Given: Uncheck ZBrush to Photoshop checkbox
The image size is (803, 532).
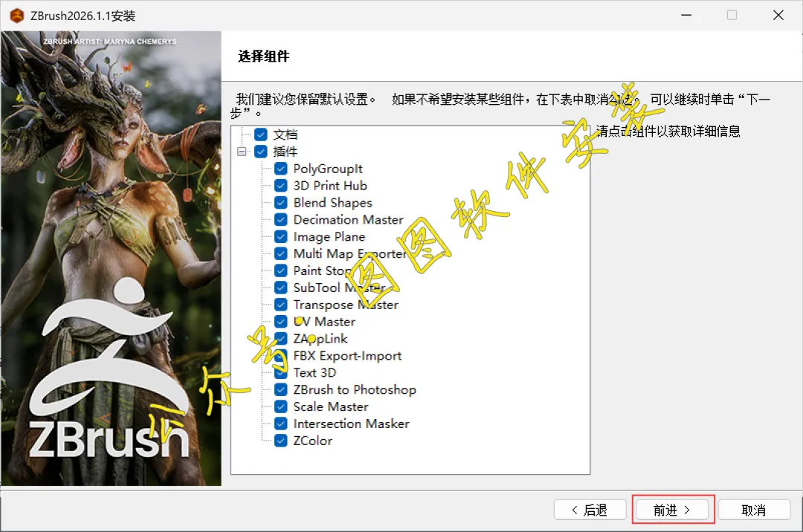Looking at the screenshot, I should tap(280, 389).
